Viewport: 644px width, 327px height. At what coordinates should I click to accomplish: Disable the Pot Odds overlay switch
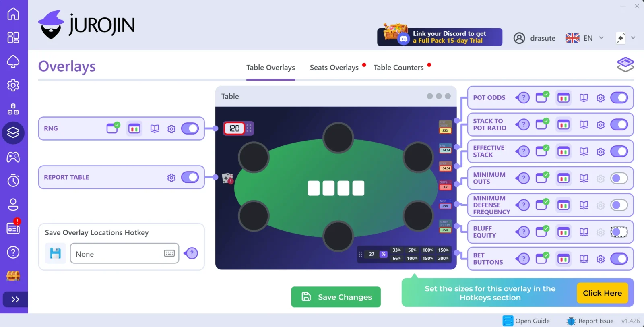[619, 97]
